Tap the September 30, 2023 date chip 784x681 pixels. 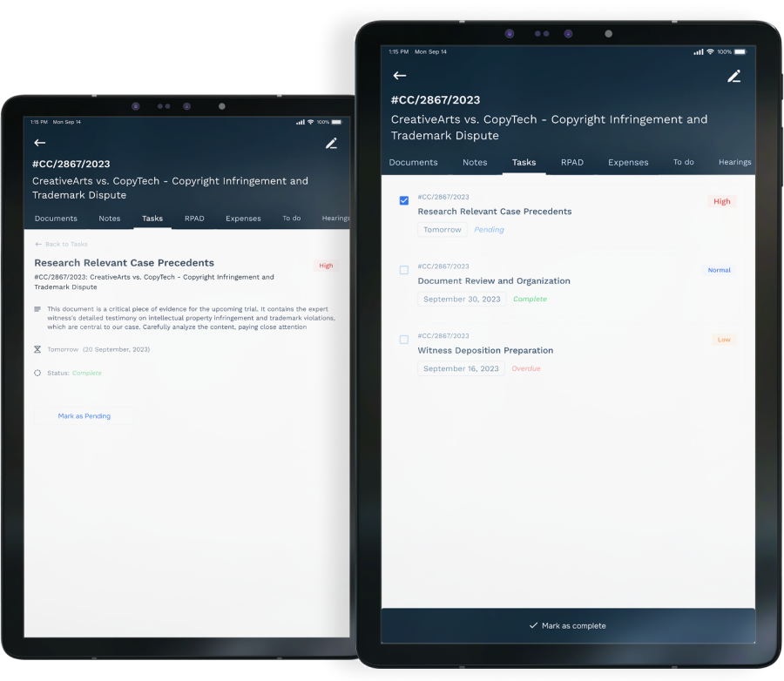(x=462, y=299)
